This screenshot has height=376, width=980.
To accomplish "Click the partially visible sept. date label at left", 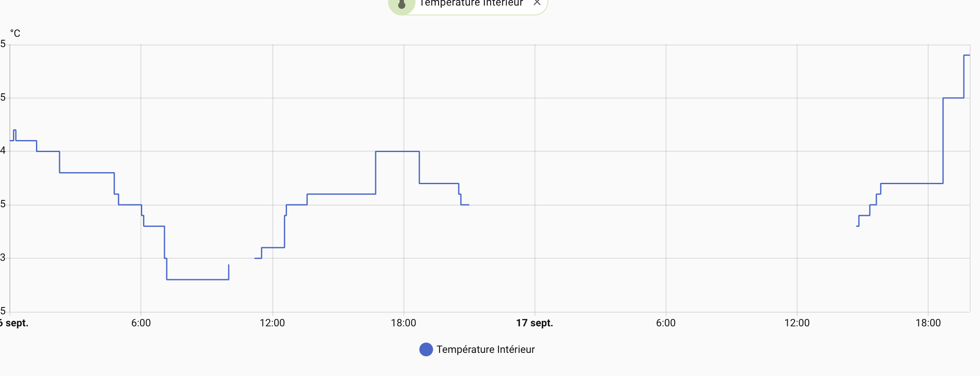I will coord(15,323).
